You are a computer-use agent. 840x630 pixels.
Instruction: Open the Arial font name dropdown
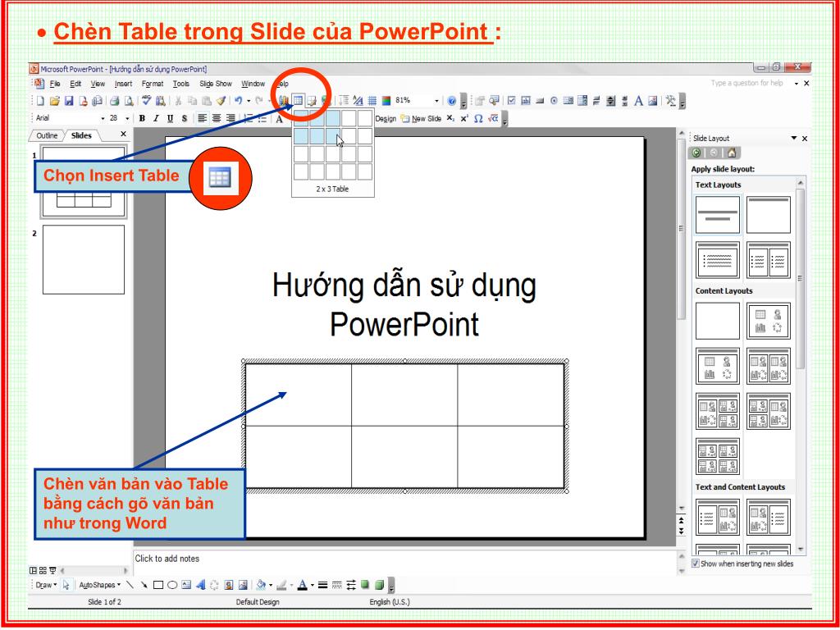click(103, 118)
